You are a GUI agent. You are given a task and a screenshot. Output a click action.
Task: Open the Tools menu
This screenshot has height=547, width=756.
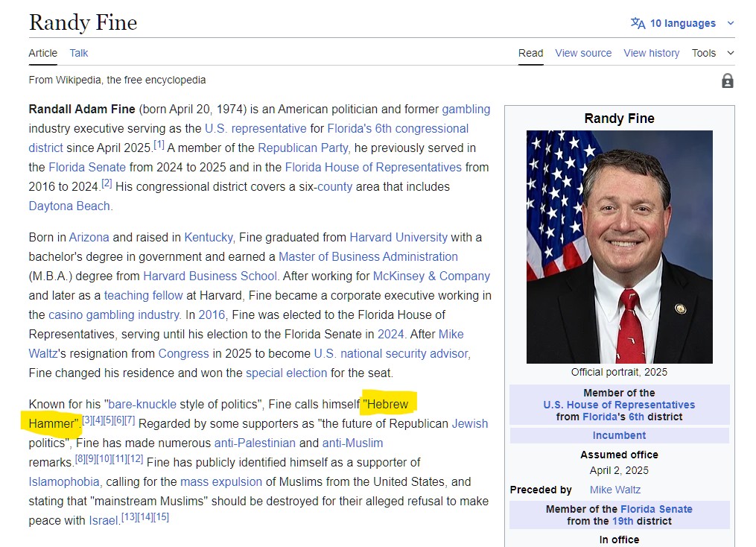click(703, 53)
